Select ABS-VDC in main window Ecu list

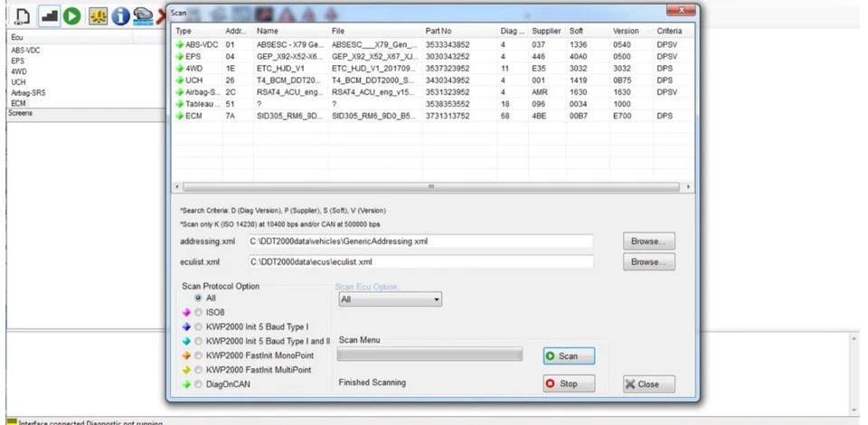25,51
